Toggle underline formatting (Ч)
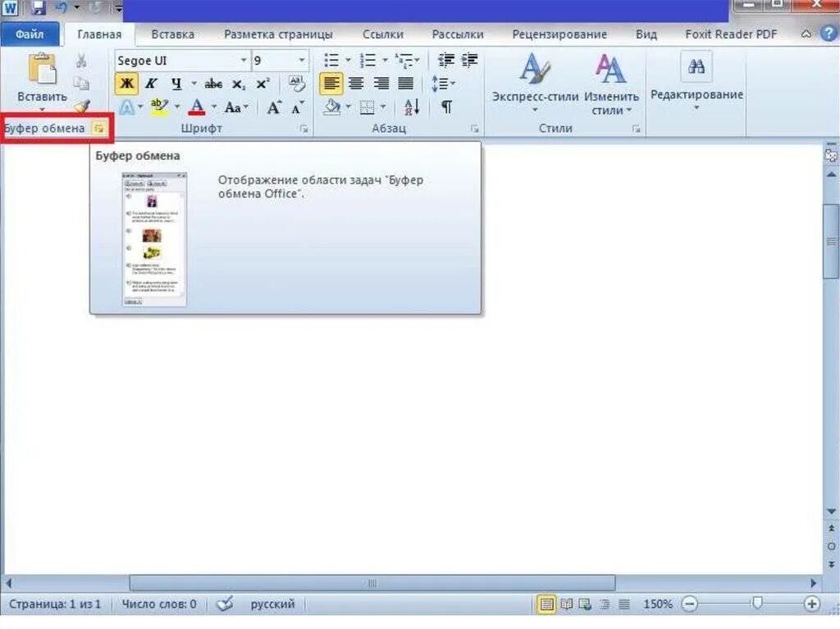The width and height of the screenshot is (840, 629). tap(176, 84)
